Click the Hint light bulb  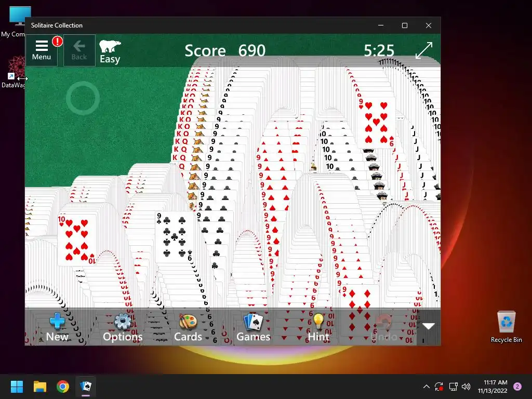[318, 327]
